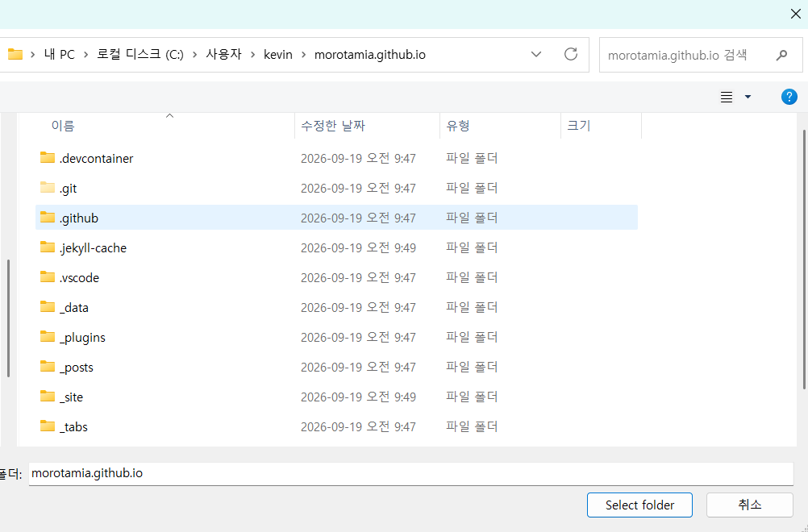Open the view options dropdown arrow

point(748,97)
